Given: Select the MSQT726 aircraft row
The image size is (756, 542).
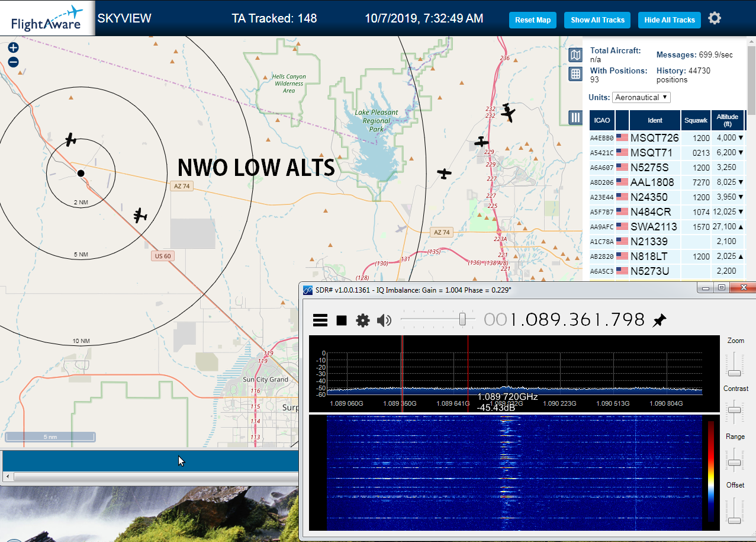Looking at the screenshot, I should pyautogui.click(x=667, y=137).
